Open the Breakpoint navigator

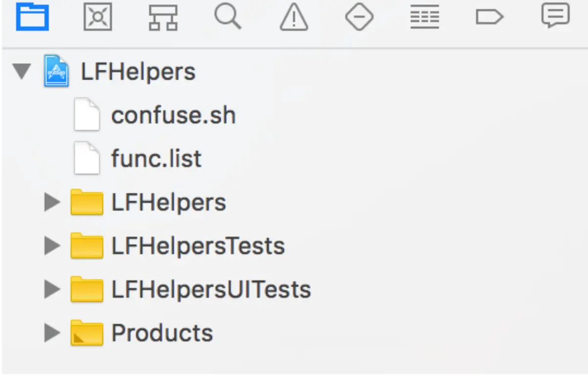tap(489, 18)
